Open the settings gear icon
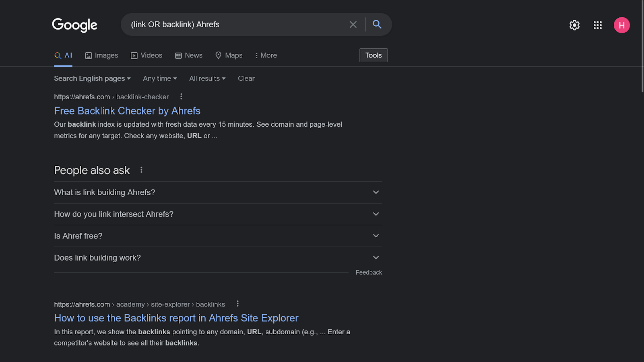The height and width of the screenshot is (362, 644). pyautogui.click(x=574, y=25)
